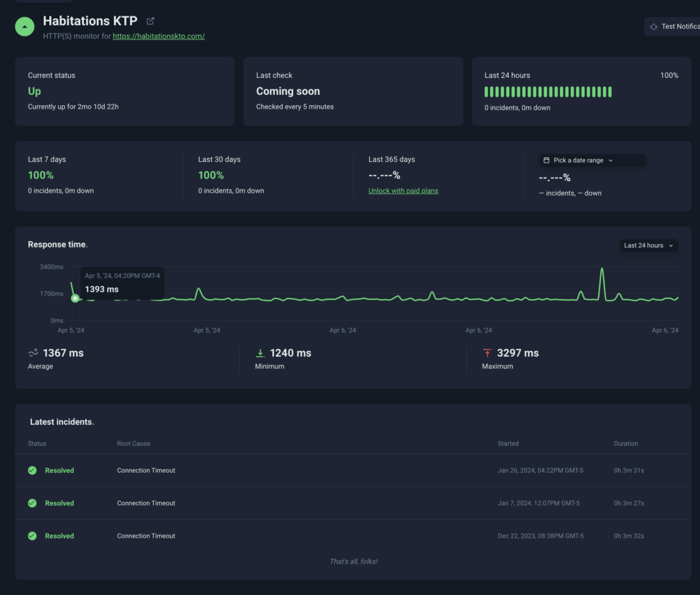The image size is (700, 595).
Task: Click the resolved check icon for Jan 7 incident
Action: [x=32, y=503]
